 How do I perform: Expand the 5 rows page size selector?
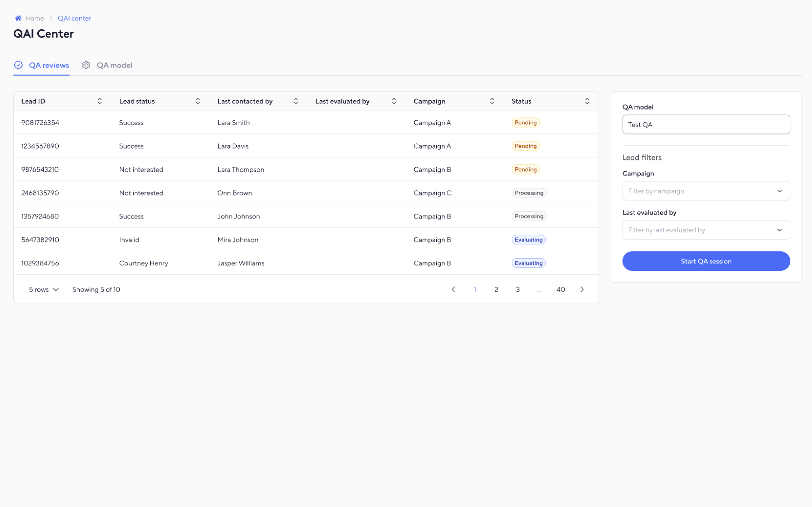tap(44, 289)
